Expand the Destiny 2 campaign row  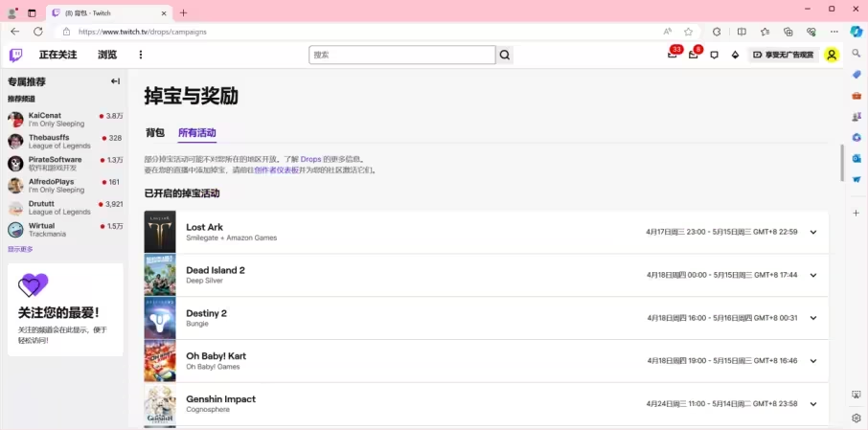(813, 318)
